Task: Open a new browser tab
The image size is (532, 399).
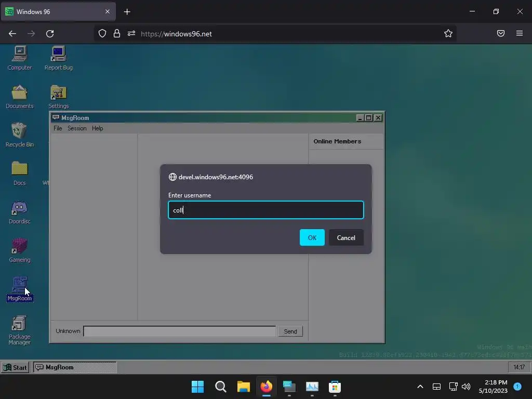Action: pos(127,12)
